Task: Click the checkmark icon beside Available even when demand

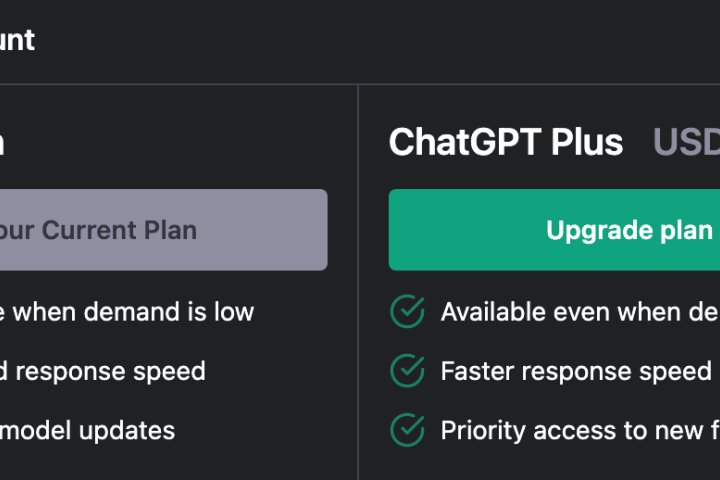Action: point(407,312)
